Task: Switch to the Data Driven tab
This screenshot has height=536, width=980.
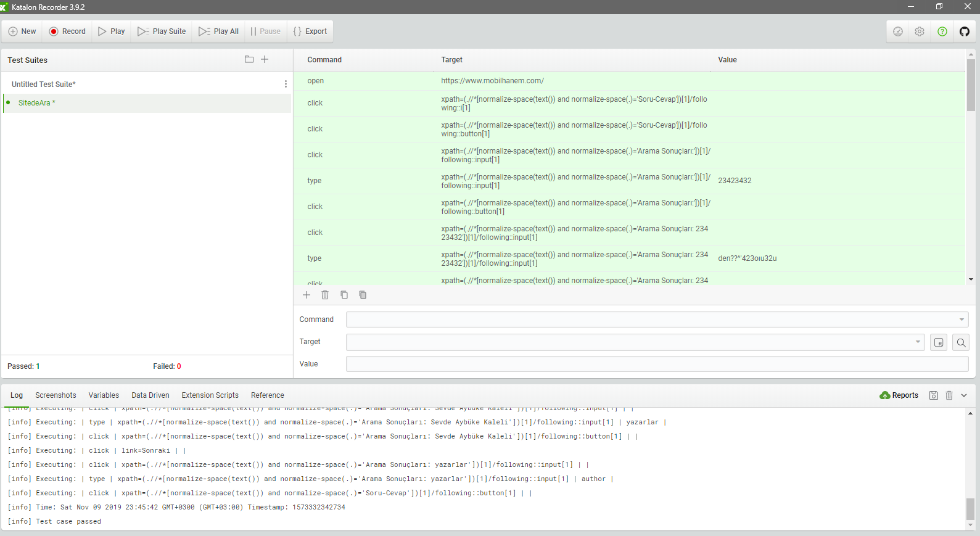Action: (150, 395)
